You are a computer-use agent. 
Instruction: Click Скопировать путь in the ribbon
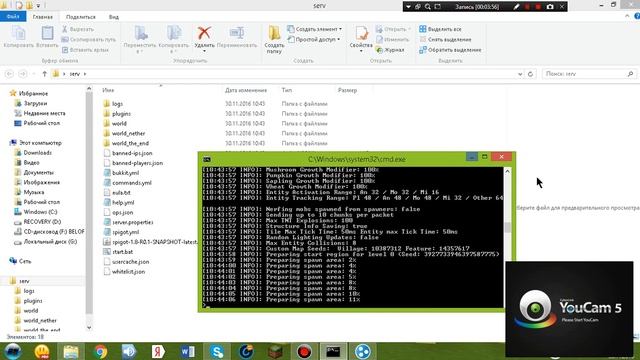pyautogui.click(x=89, y=40)
